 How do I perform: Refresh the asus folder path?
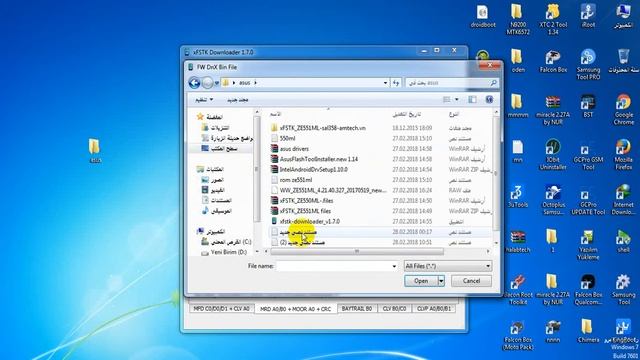pyautogui.click(x=396, y=83)
